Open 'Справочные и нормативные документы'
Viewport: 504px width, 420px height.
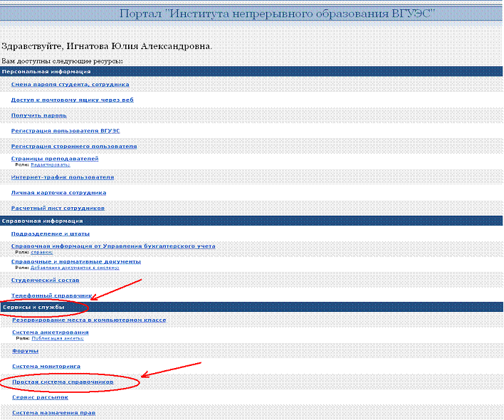(76, 261)
